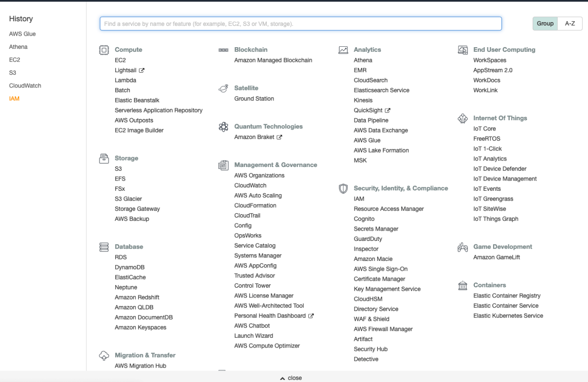This screenshot has width=588, height=382.
Task: Click external link icon beside Amazon Braket
Action: (280, 137)
